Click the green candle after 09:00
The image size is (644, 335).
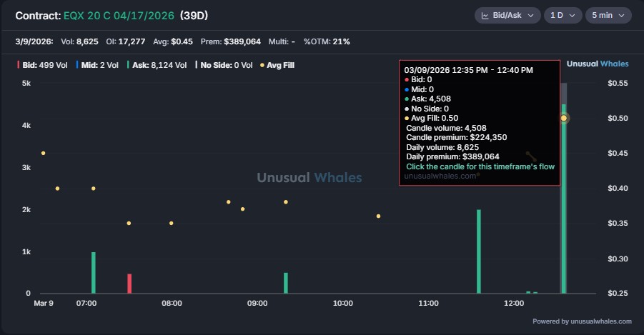[x=286, y=283]
